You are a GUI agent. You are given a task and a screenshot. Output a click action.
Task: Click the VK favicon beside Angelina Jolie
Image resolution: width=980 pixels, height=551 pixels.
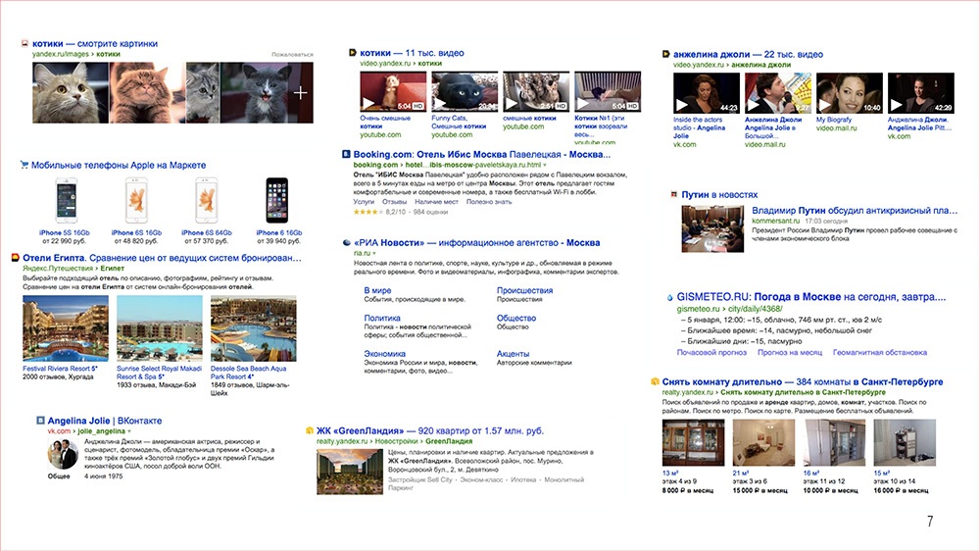(x=40, y=421)
